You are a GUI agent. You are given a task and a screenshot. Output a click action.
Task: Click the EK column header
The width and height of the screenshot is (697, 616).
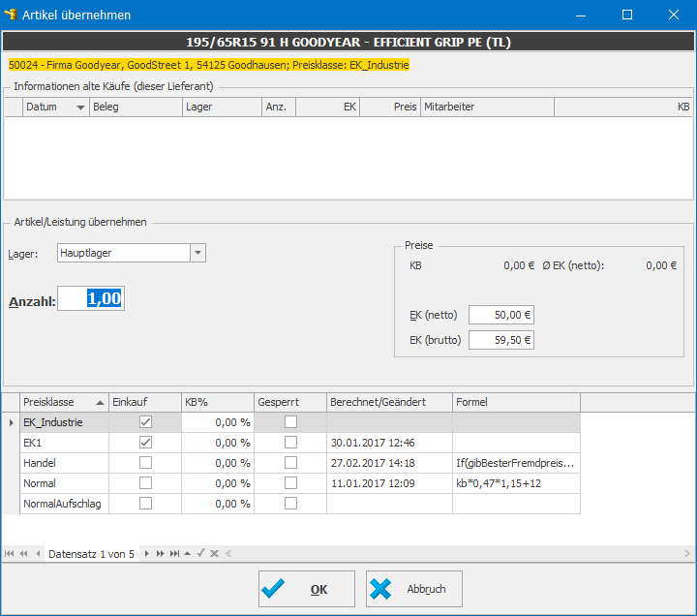327,107
